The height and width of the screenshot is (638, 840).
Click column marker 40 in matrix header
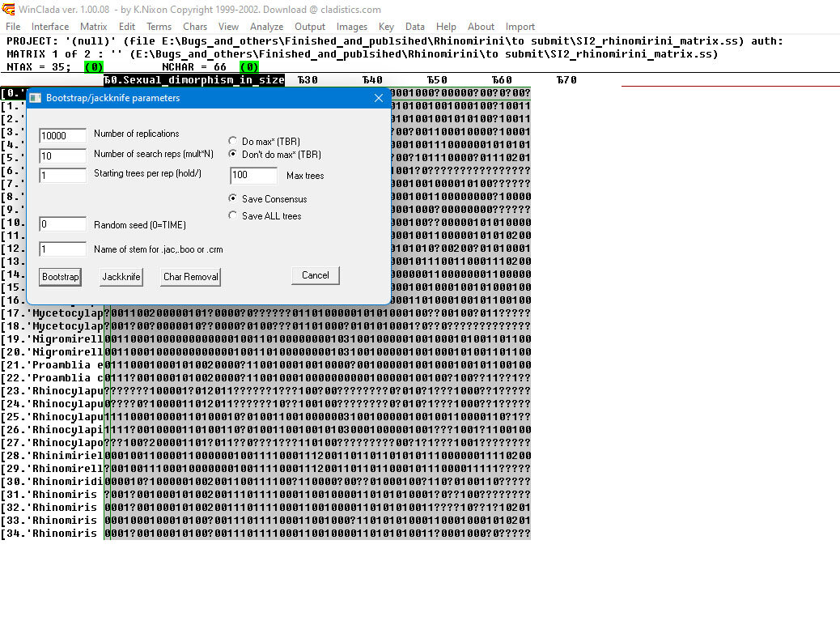tap(372, 80)
